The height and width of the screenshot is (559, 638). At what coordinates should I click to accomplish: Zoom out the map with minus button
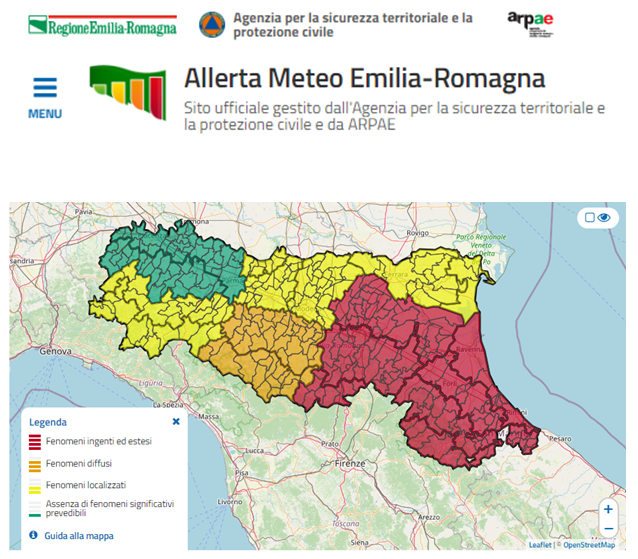(608, 528)
